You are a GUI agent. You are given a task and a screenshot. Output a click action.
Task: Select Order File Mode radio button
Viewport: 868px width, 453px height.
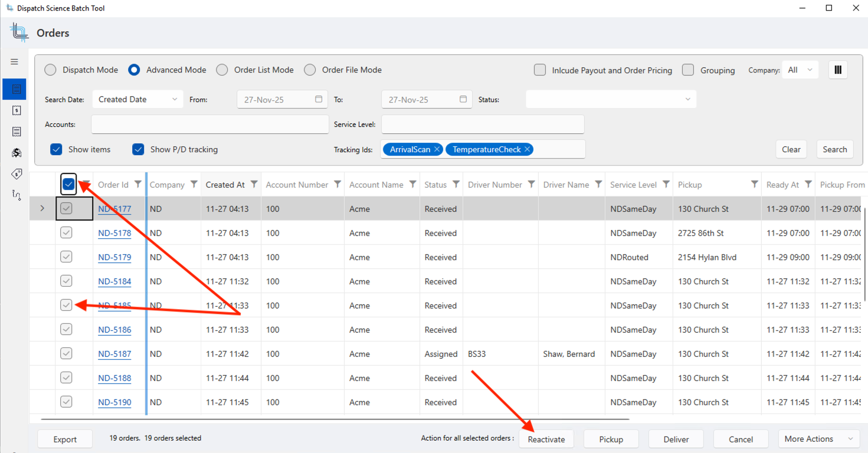(x=310, y=70)
